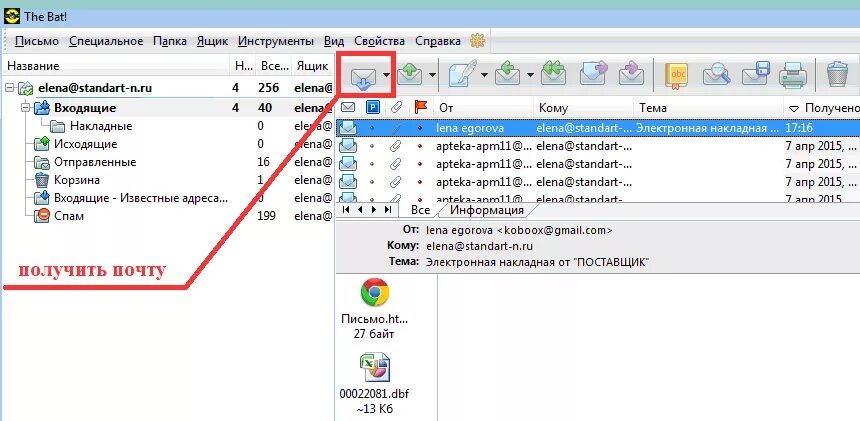The height and width of the screenshot is (421, 860).
Task: Open the Специальное menu
Action: tap(106, 41)
